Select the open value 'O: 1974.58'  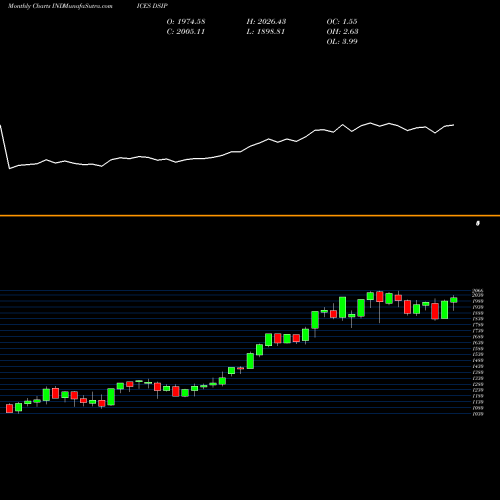click(186, 22)
